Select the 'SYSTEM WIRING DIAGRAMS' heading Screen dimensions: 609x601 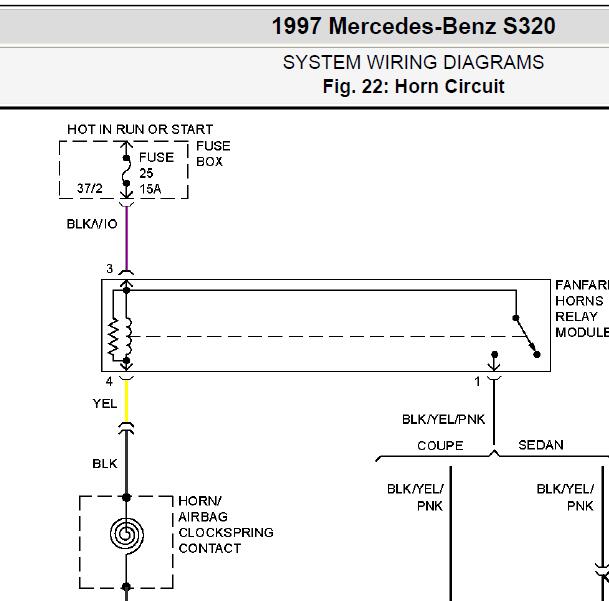point(413,62)
